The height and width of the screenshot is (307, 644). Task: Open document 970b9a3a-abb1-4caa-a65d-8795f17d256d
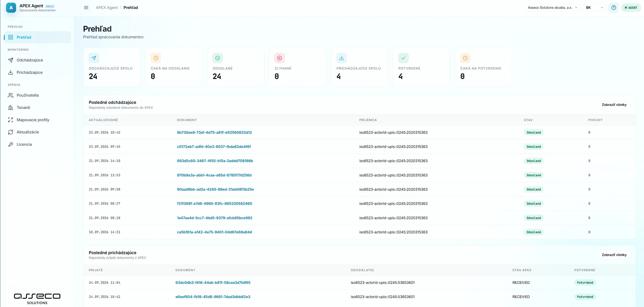[214, 175]
